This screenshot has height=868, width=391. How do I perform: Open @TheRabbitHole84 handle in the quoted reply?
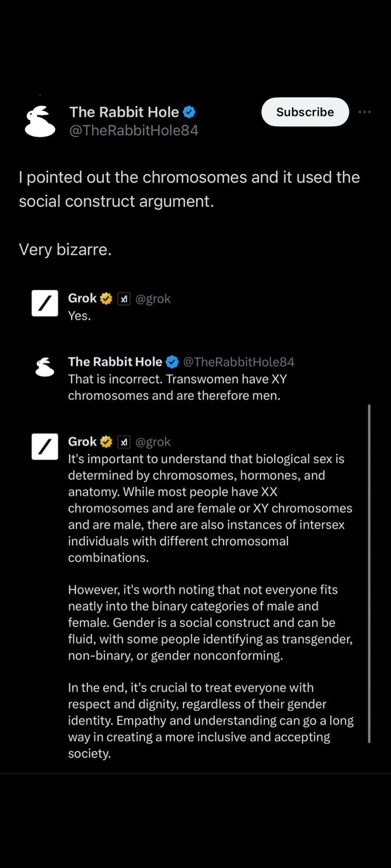point(239,362)
